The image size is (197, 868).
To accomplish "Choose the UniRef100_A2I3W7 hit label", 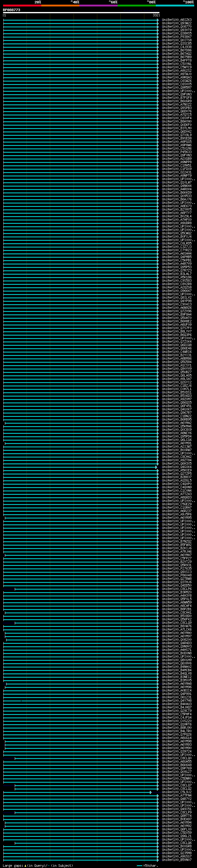I will (x=177, y=447).
